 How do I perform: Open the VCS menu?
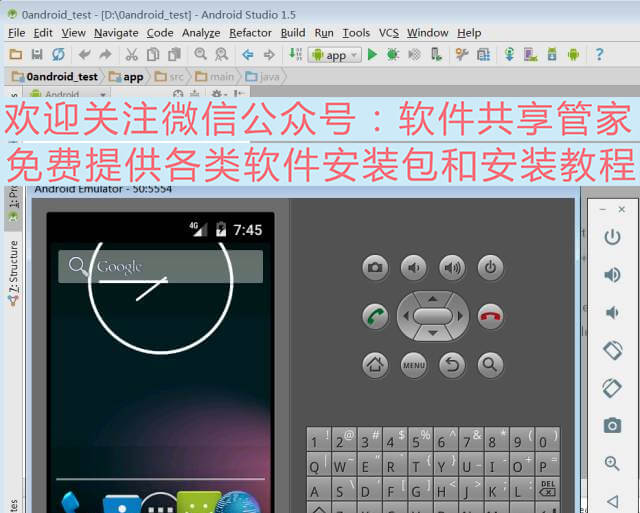(x=389, y=33)
